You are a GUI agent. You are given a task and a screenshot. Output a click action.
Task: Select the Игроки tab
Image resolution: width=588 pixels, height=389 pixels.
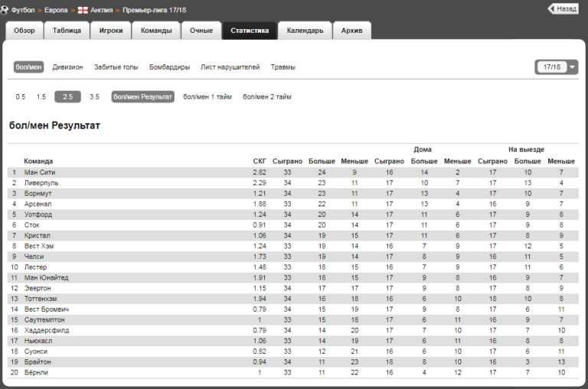click(x=110, y=31)
